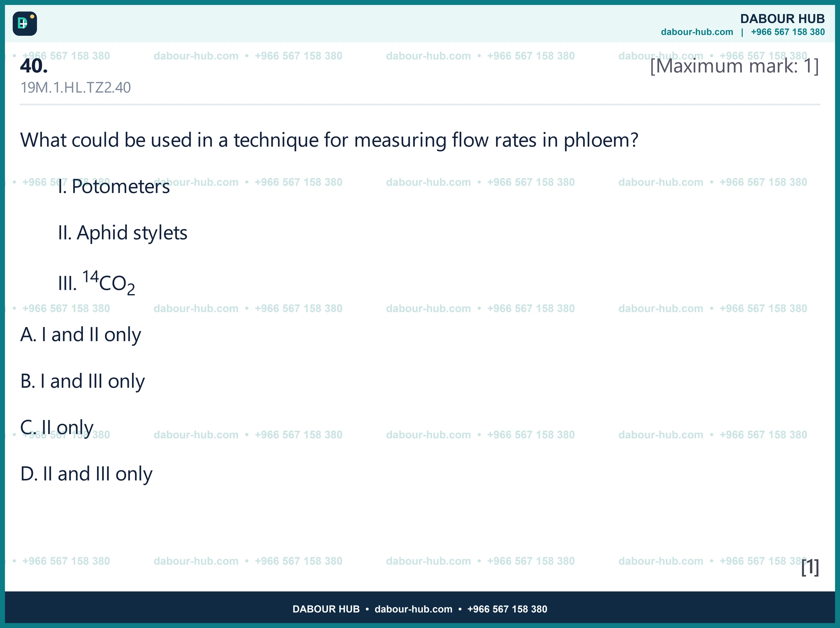Select question number 40.
This screenshot has width=840, height=628.
click(34, 66)
